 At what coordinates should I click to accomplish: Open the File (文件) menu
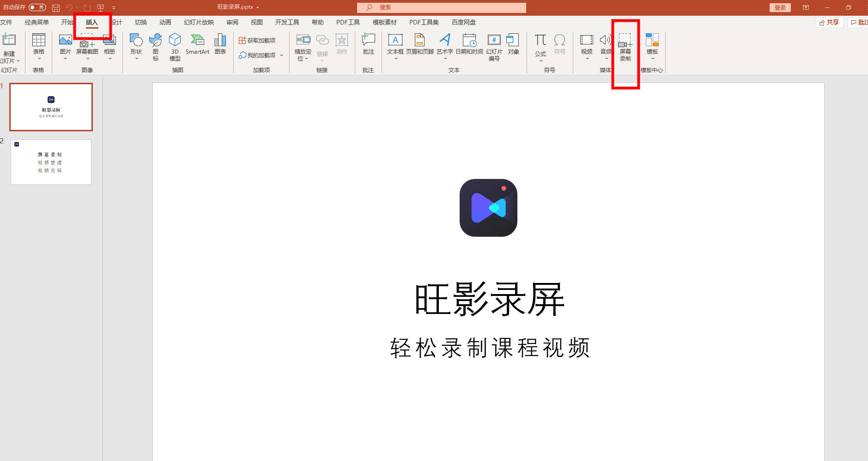coord(6,22)
